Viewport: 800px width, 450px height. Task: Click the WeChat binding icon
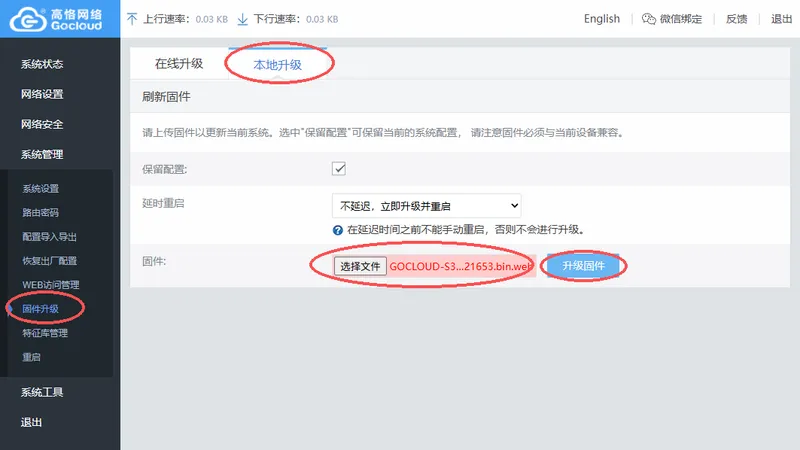coord(648,19)
